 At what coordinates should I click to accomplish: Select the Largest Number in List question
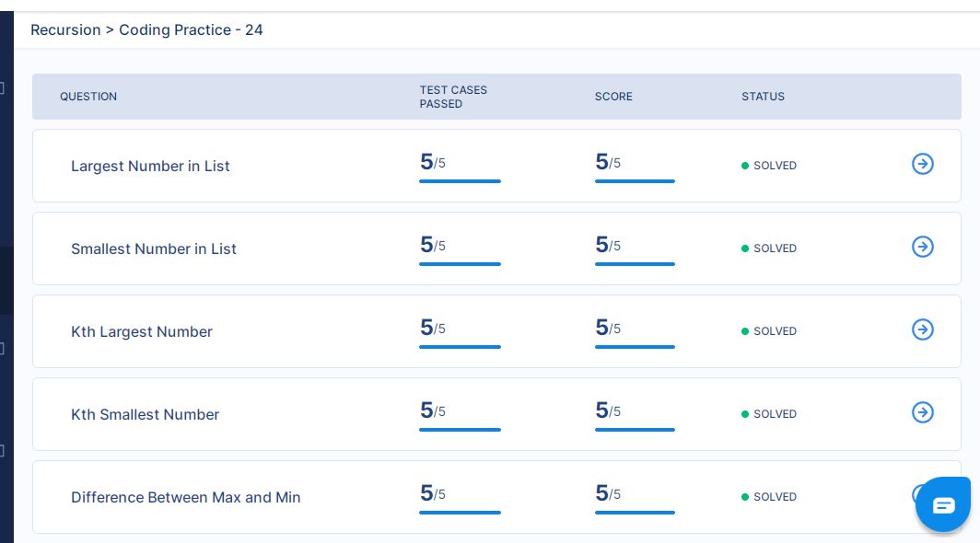(150, 167)
